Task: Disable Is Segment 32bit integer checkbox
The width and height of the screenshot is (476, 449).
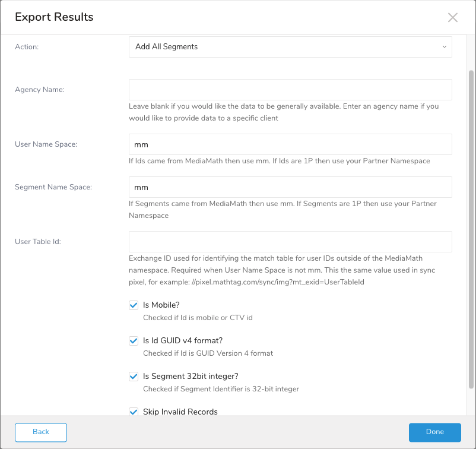Action: tap(134, 377)
